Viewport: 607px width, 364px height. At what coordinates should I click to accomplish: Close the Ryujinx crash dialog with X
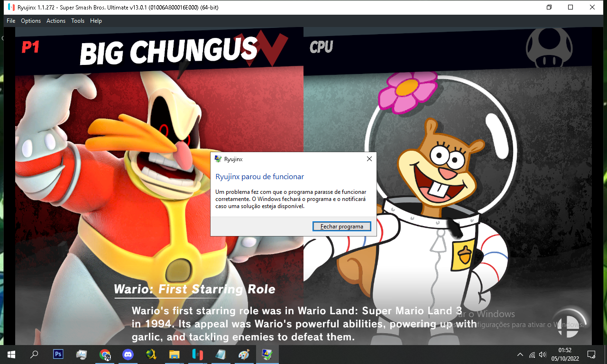pyautogui.click(x=369, y=159)
